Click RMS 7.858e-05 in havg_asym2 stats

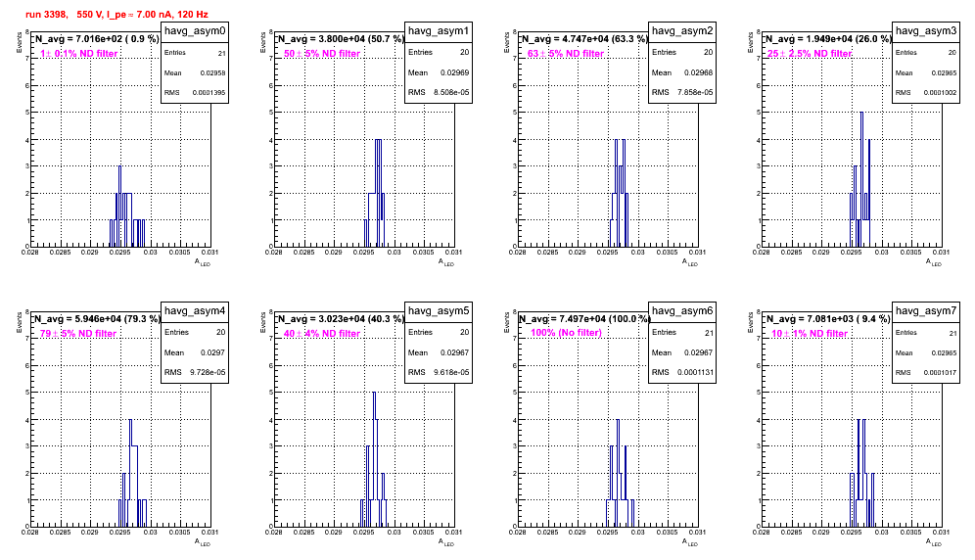[x=682, y=93]
